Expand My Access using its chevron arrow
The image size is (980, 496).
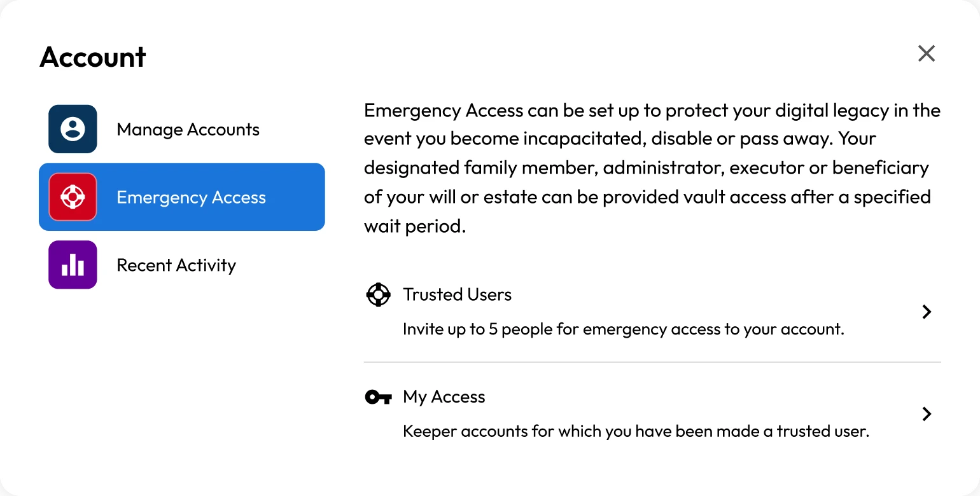[x=927, y=414]
